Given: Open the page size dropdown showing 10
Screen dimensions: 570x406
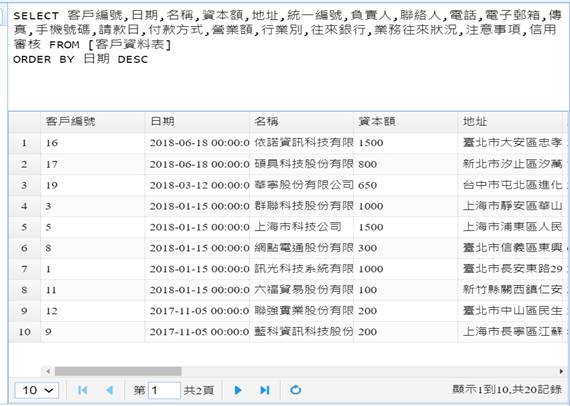Looking at the screenshot, I should [x=37, y=390].
